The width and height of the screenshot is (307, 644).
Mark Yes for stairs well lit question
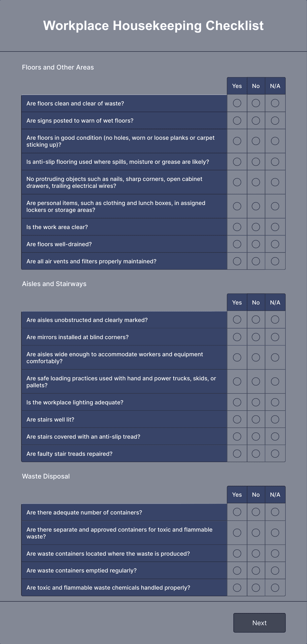pos(237,419)
